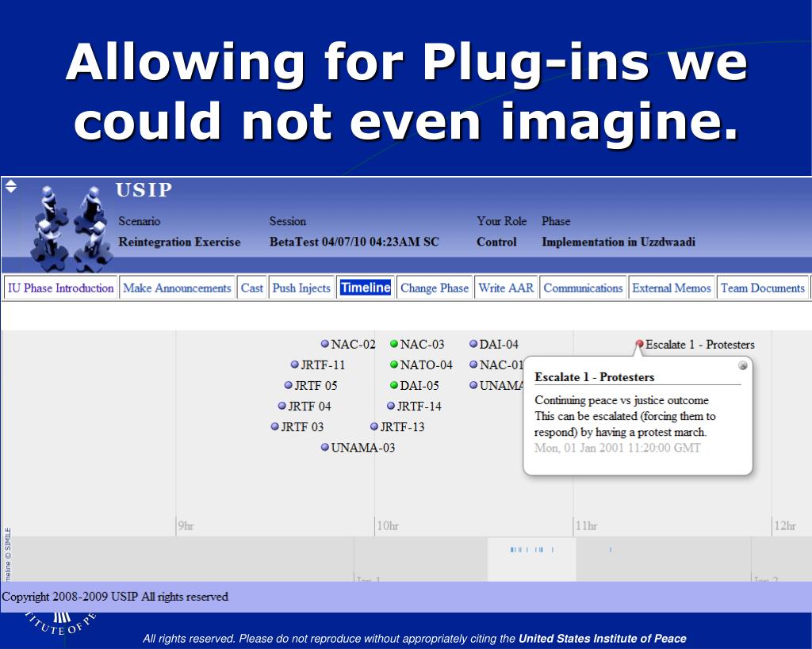
Task: Click the BetaTest session name
Action: pos(354,242)
